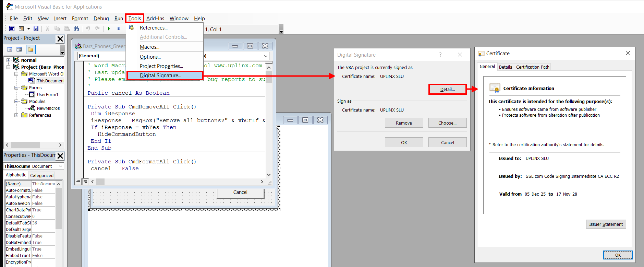644x267 pixels.
Task: Click the Detail... button
Action: pos(447,89)
